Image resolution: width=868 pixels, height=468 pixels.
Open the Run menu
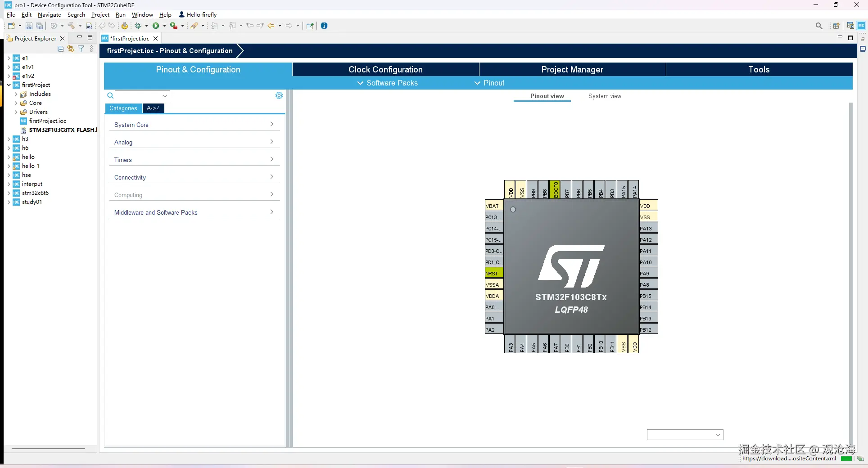point(120,15)
